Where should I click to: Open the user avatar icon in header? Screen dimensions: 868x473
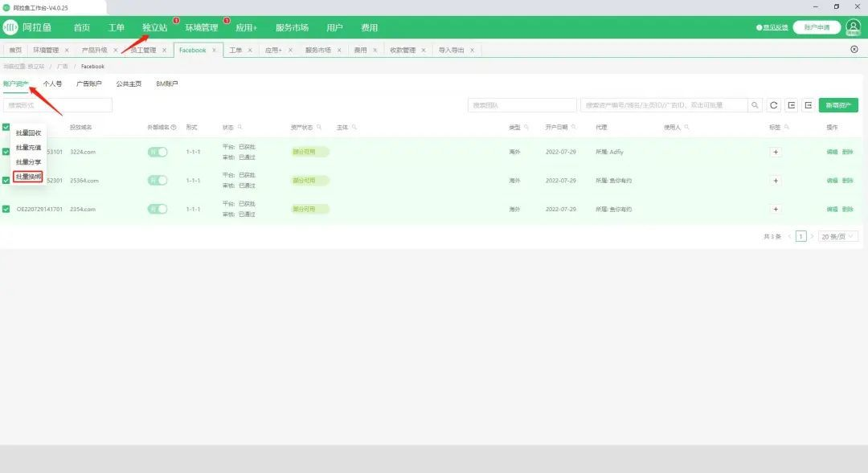click(x=853, y=27)
